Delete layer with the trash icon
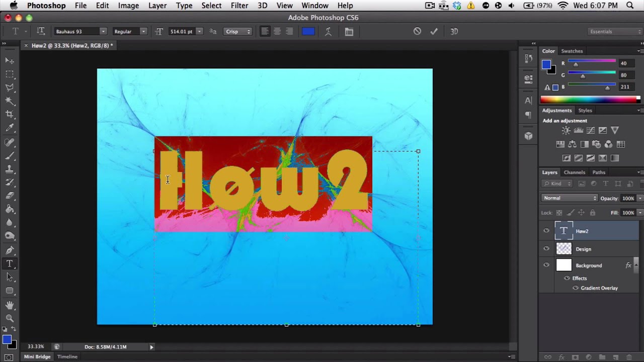Viewport: 644px width, 362px height. [x=629, y=357]
